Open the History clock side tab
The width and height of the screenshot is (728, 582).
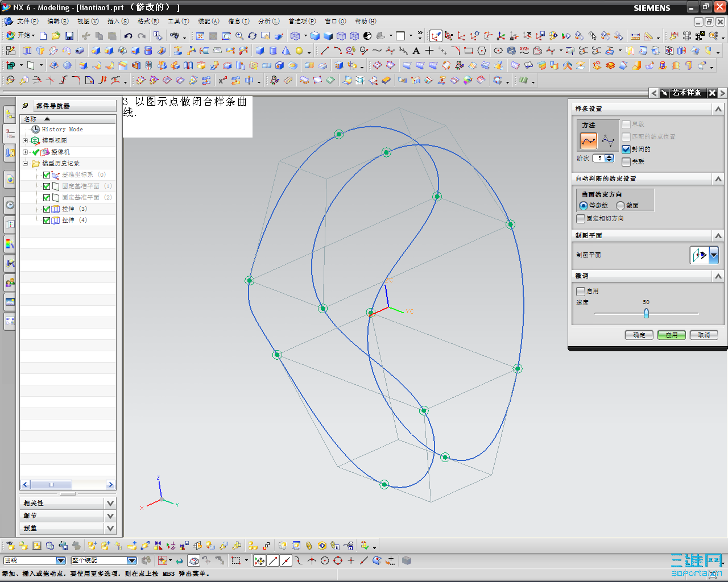10,205
